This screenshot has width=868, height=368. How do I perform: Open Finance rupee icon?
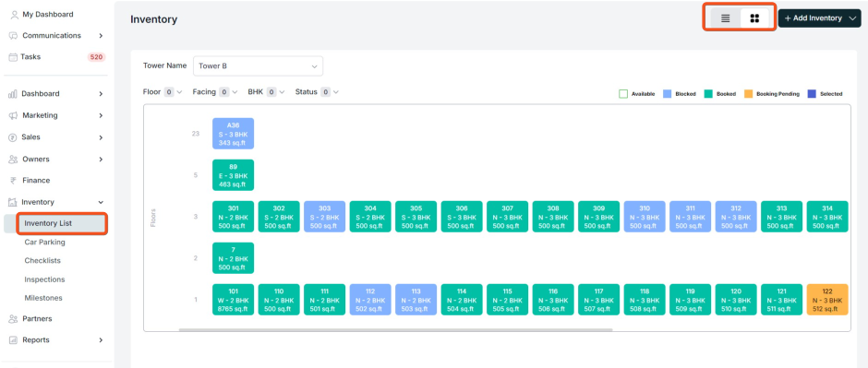(13, 181)
